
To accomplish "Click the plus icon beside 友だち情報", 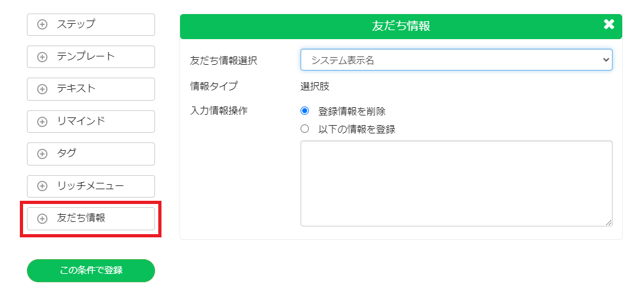I will tap(42, 219).
